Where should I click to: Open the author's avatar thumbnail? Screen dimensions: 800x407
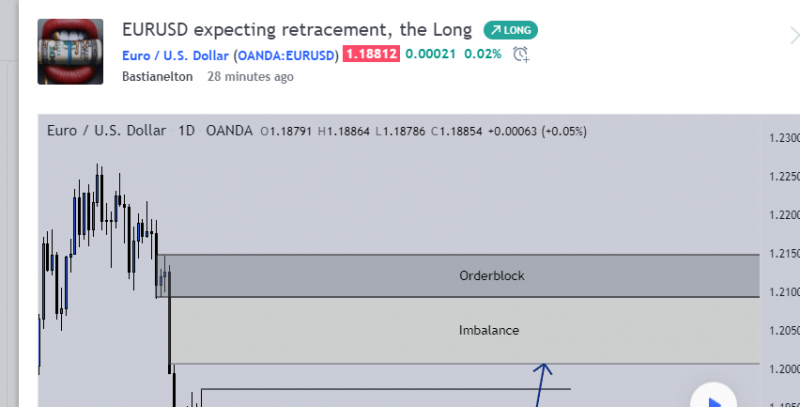(70, 52)
